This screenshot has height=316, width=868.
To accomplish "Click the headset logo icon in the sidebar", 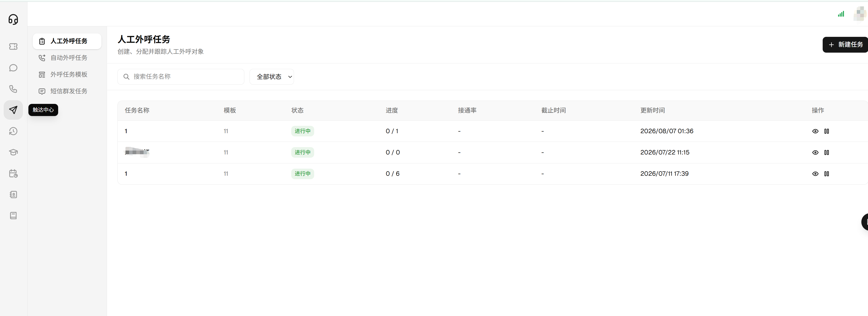I will click(x=13, y=19).
